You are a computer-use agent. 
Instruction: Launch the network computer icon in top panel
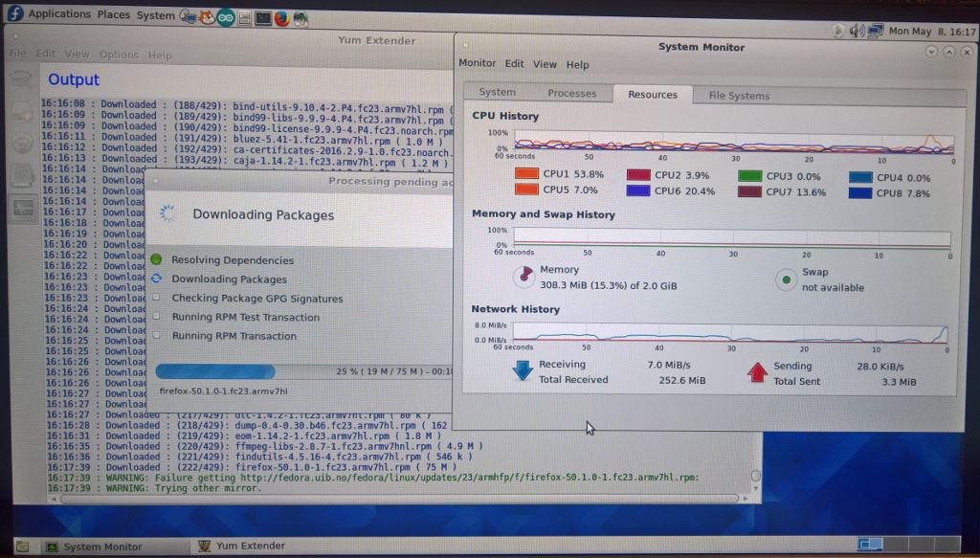tap(188, 17)
